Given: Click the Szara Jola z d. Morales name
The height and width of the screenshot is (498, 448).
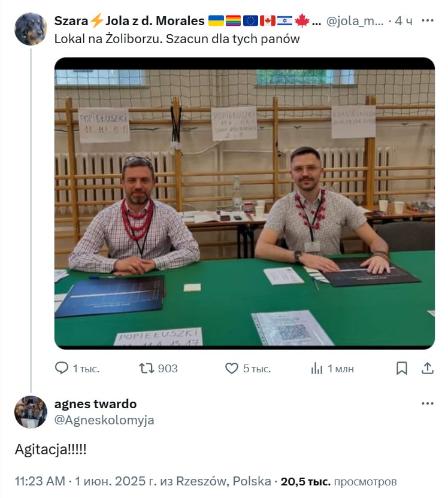Looking at the screenshot, I should click(x=129, y=21).
